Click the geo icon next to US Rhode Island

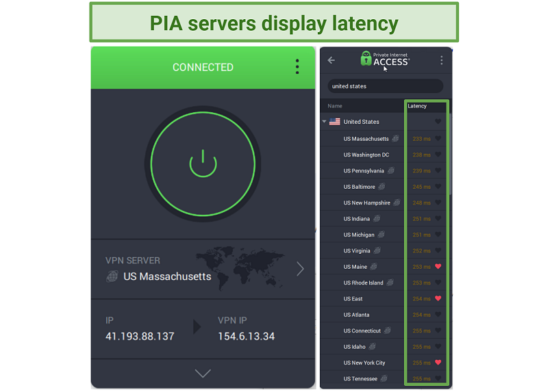[x=390, y=283]
